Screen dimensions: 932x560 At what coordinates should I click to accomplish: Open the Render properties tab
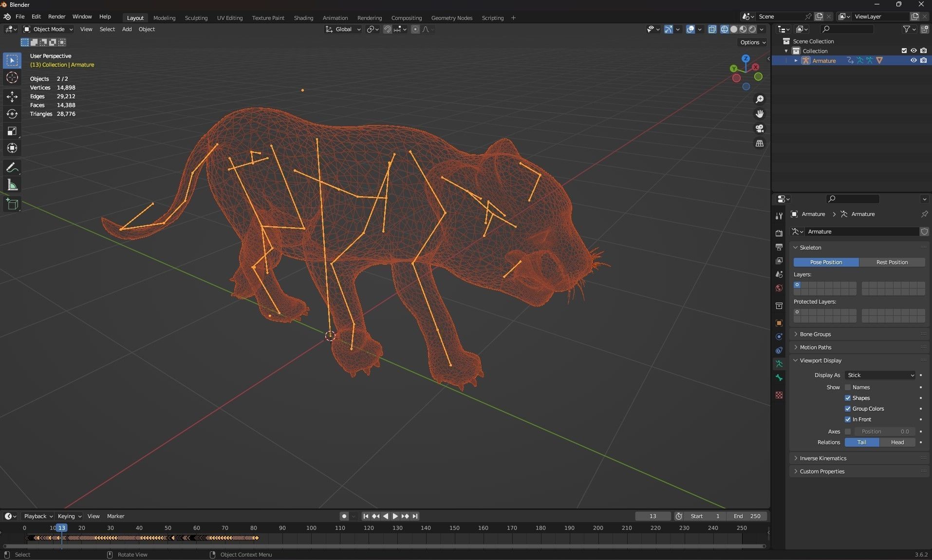coord(779,234)
